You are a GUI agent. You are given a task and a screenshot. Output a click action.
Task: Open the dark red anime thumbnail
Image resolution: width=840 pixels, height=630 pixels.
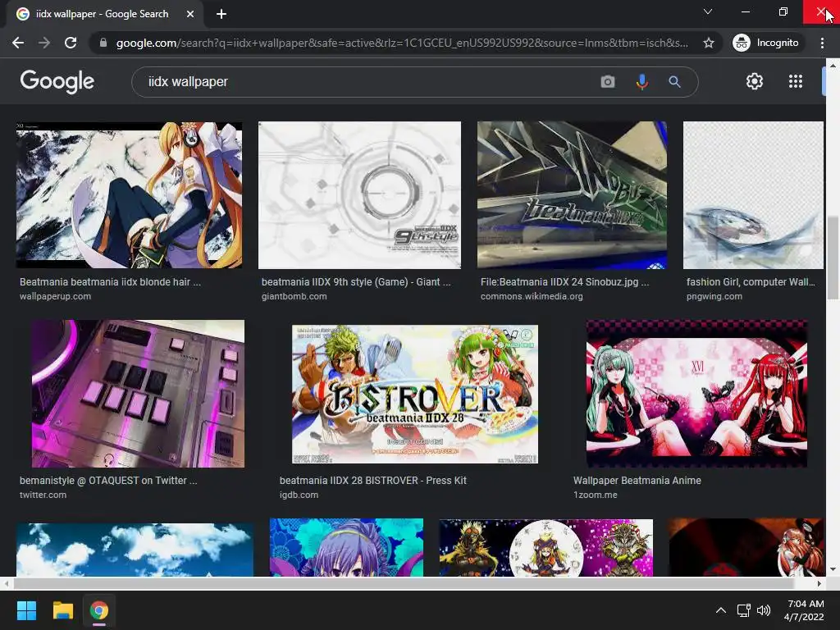[x=746, y=547]
